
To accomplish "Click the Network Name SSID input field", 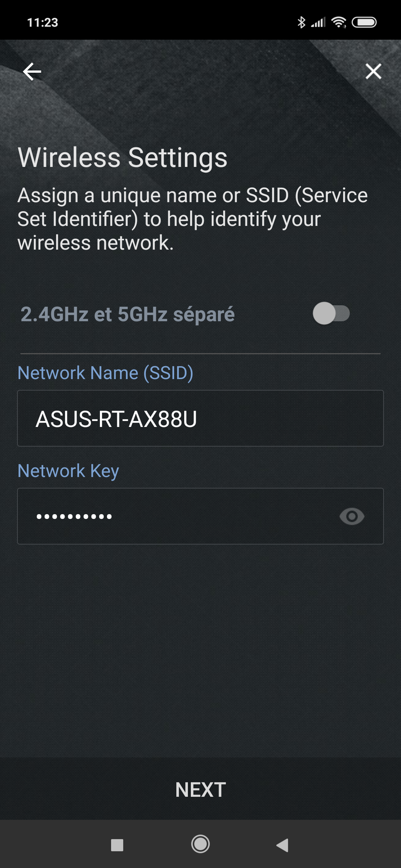I will pos(200,418).
